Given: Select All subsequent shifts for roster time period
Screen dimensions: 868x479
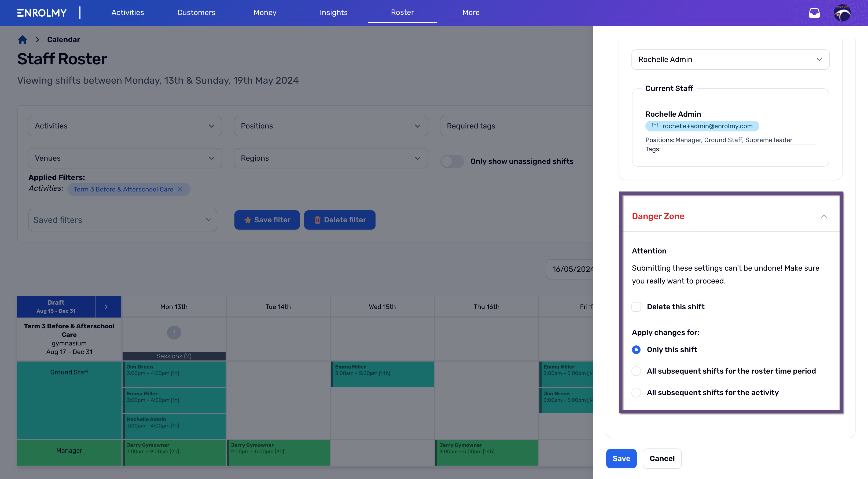Looking at the screenshot, I should pos(636,371).
